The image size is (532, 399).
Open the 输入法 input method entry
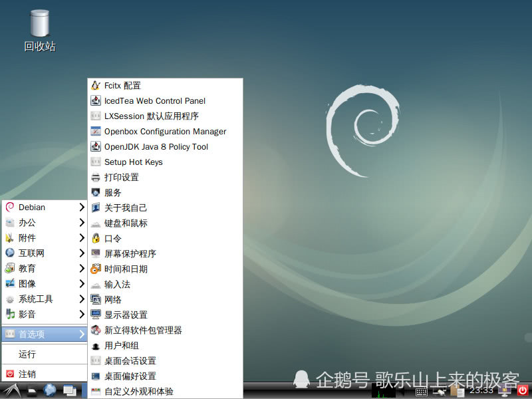coord(165,285)
